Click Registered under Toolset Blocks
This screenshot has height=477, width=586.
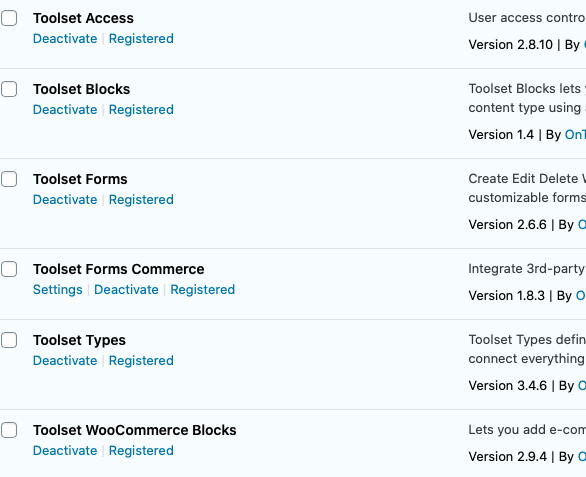pos(141,110)
